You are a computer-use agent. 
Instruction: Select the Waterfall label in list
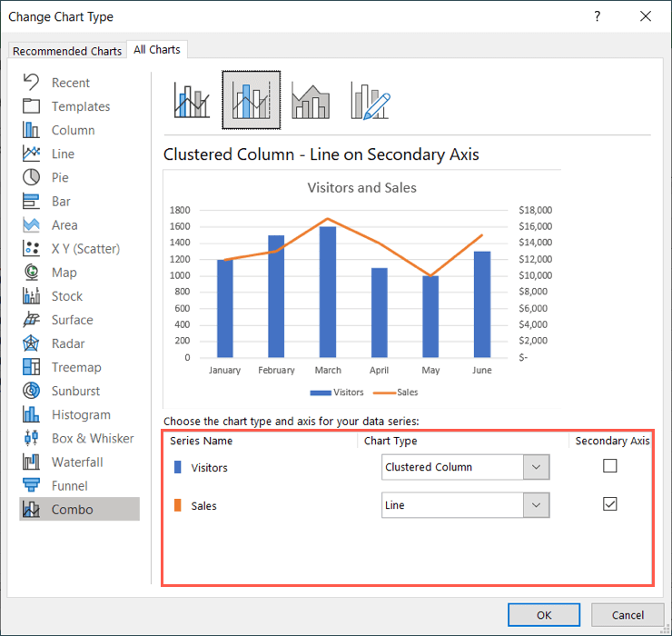click(x=77, y=462)
